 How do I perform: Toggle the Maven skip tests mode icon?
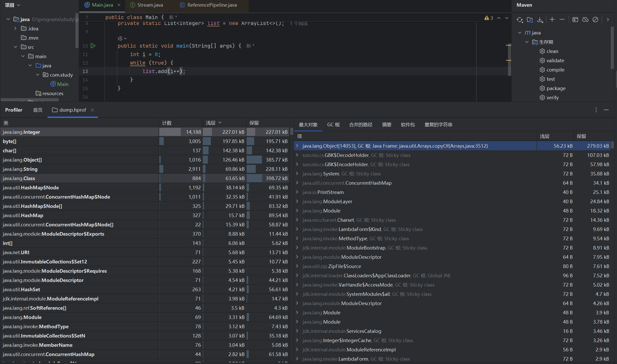595,20
